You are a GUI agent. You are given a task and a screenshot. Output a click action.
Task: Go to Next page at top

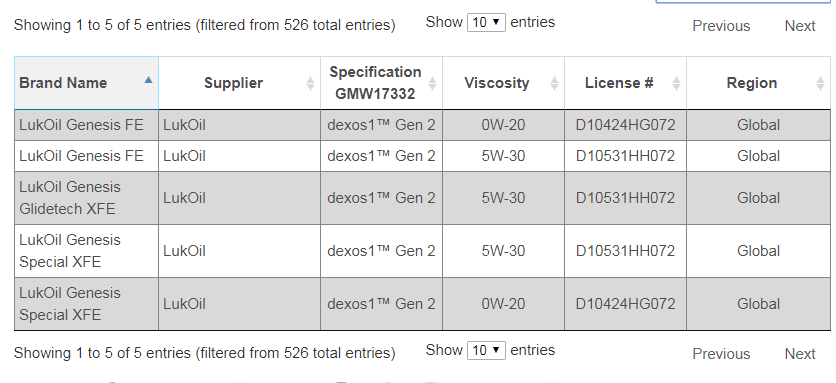point(800,26)
